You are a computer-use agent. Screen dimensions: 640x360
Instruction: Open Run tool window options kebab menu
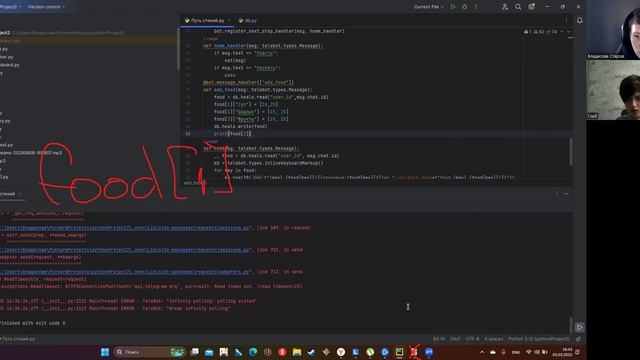(557, 194)
